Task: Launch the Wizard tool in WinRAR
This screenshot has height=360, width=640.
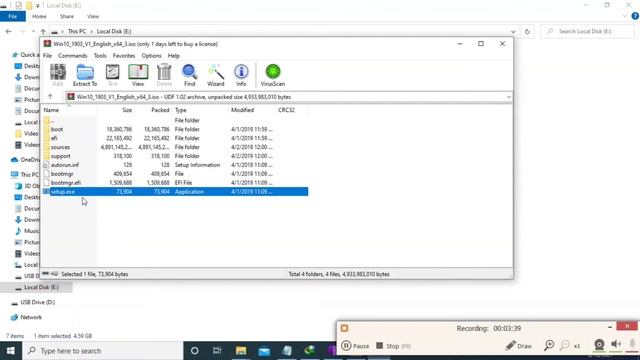Action: click(216, 75)
